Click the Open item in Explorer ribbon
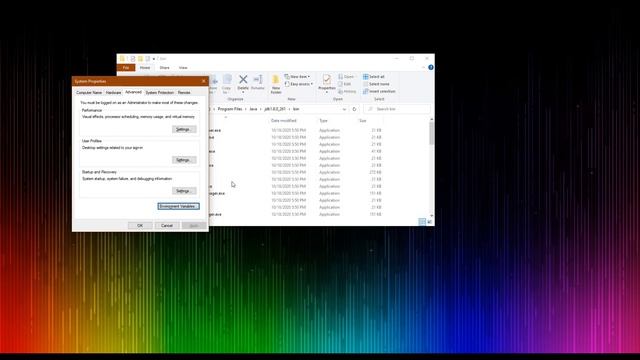640x360 pixels. point(346,77)
